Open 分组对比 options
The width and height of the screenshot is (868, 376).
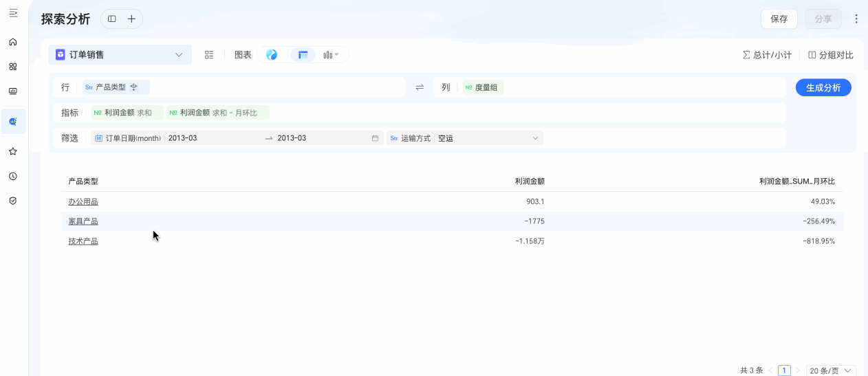(831, 55)
